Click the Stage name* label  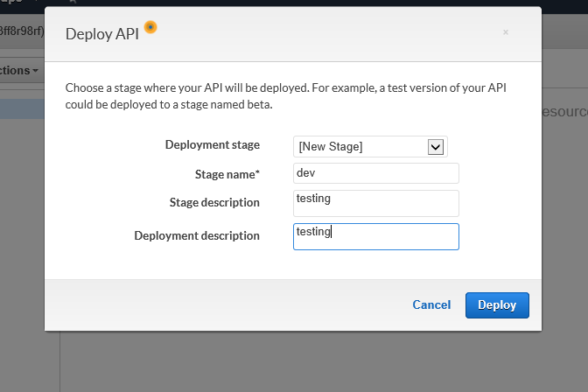click(x=227, y=174)
